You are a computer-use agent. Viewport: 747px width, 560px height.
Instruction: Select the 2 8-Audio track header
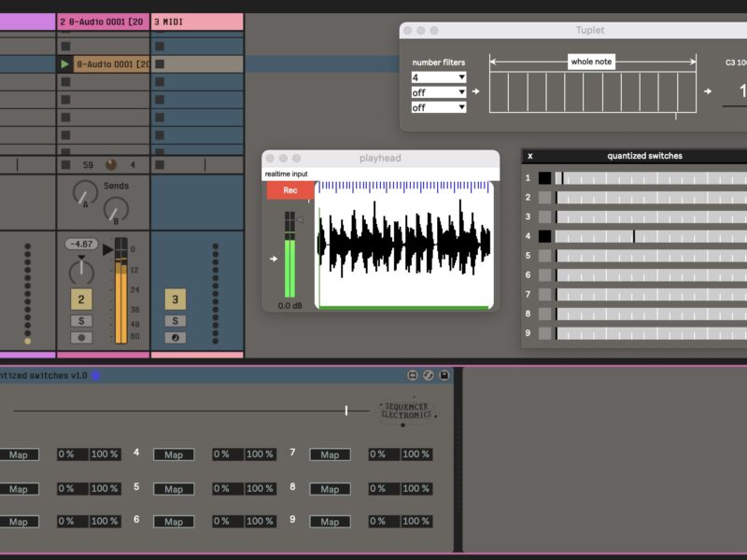103,21
